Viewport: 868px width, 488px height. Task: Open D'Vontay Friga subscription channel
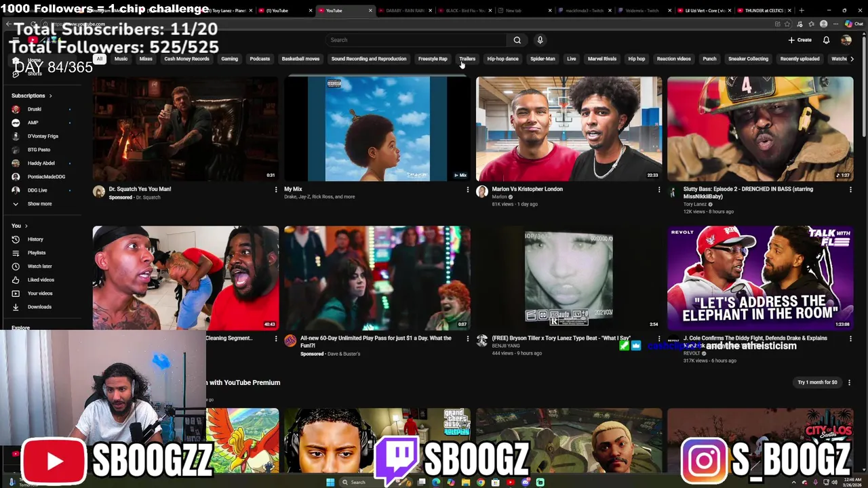coord(43,136)
